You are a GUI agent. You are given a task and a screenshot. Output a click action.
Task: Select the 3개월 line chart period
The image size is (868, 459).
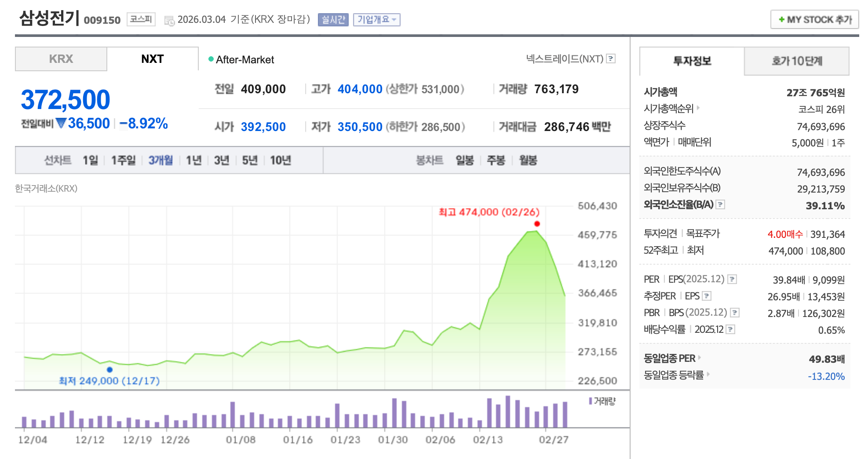coord(160,160)
